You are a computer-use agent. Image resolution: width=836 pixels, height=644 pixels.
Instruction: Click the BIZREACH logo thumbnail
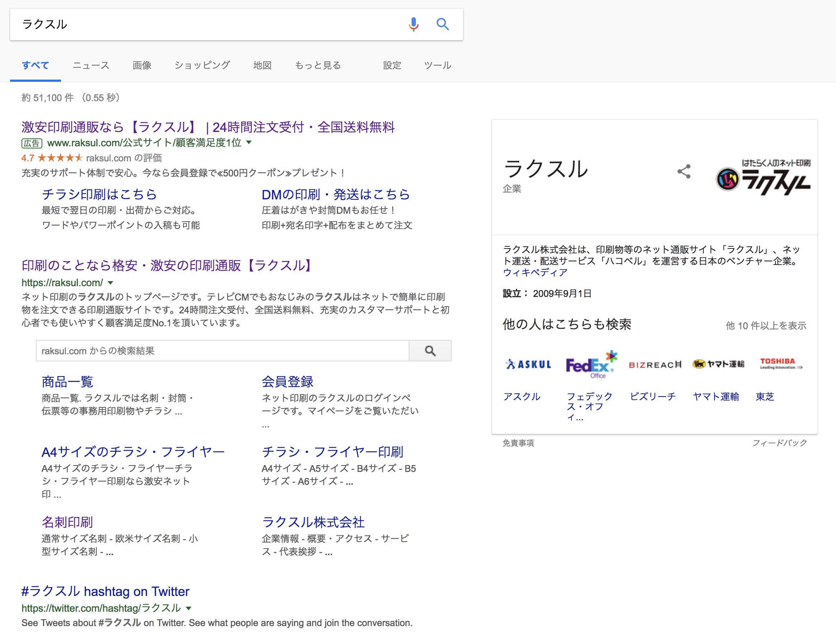[655, 365]
